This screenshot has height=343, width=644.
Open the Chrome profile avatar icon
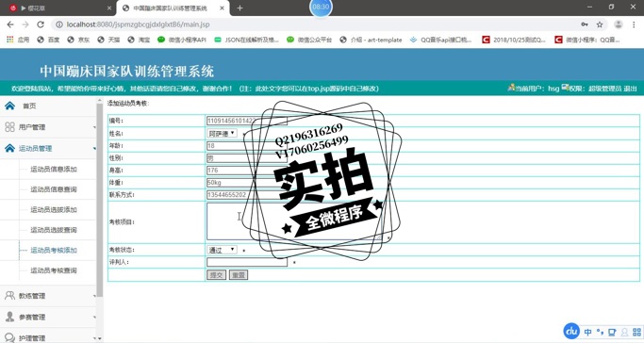(619, 24)
